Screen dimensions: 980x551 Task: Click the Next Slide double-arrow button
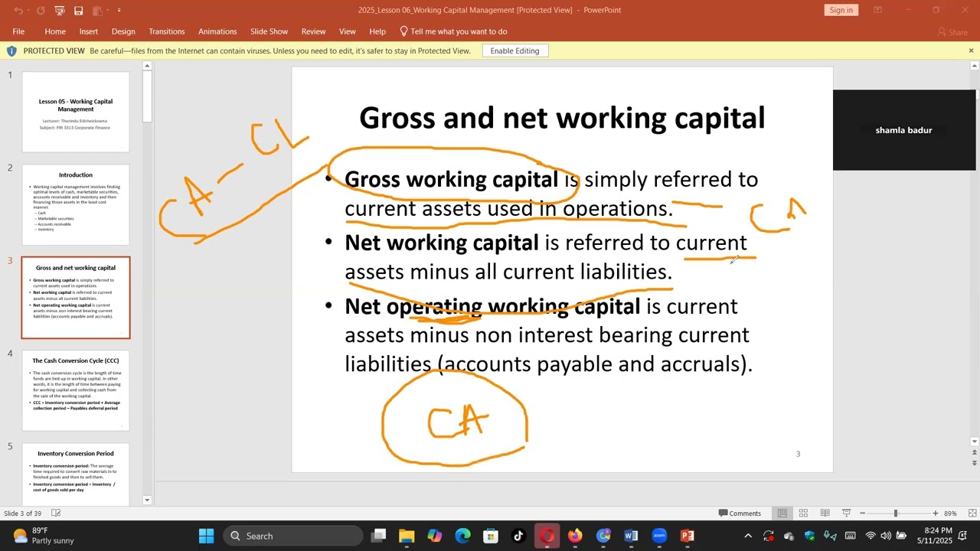[974, 464]
